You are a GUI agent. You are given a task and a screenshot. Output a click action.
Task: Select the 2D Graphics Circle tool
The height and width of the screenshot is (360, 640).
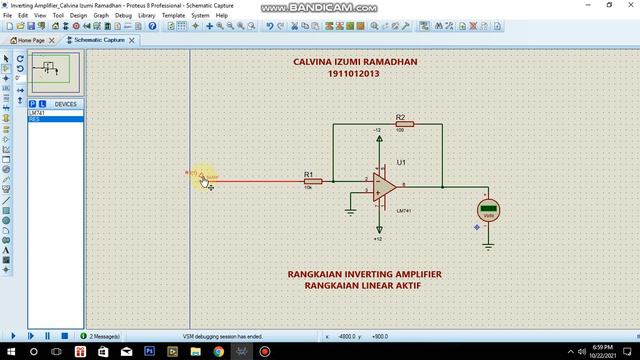click(6, 220)
